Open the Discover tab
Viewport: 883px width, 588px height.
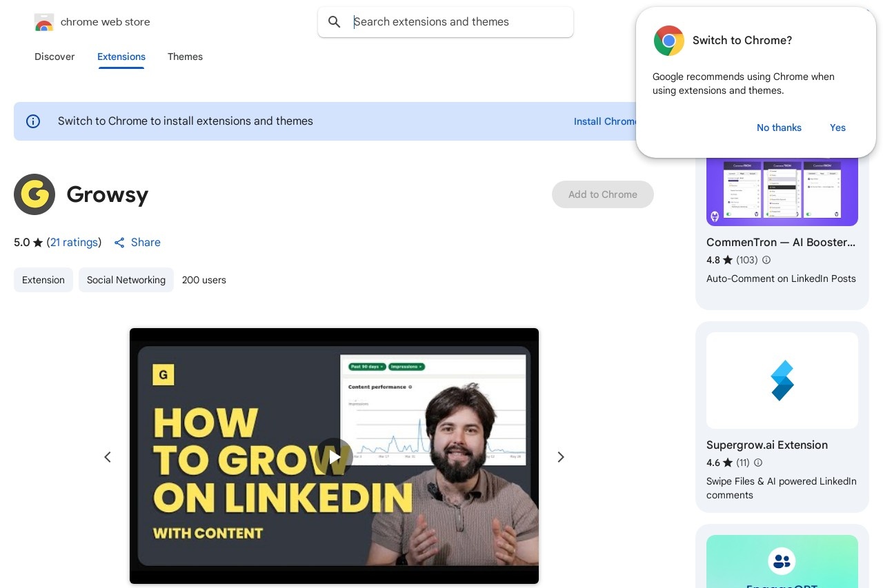[x=54, y=57]
